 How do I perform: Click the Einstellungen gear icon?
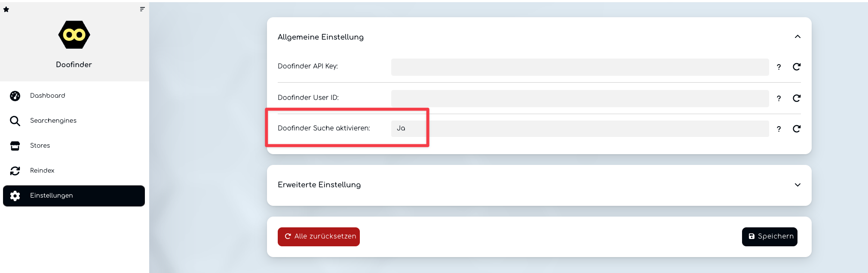pos(15,196)
